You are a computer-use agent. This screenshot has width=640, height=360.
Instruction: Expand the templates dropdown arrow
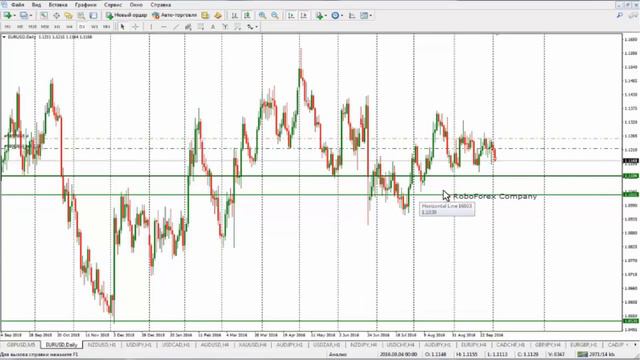(x=371, y=16)
